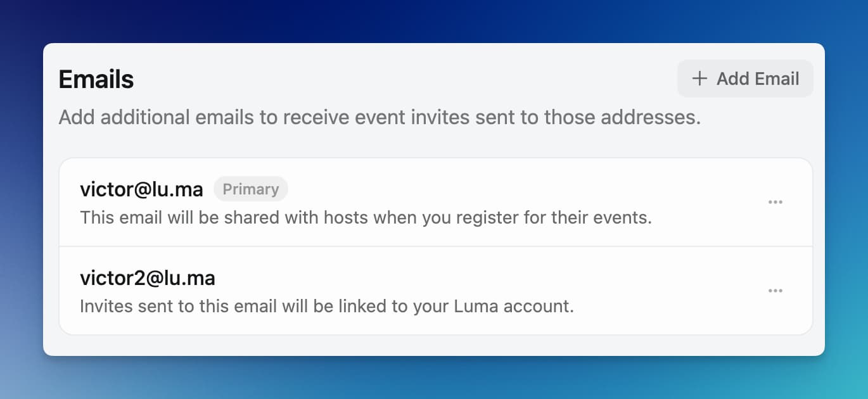Open the three-dot menu for victor@lu.ma
868x399 pixels.
click(x=775, y=202)
